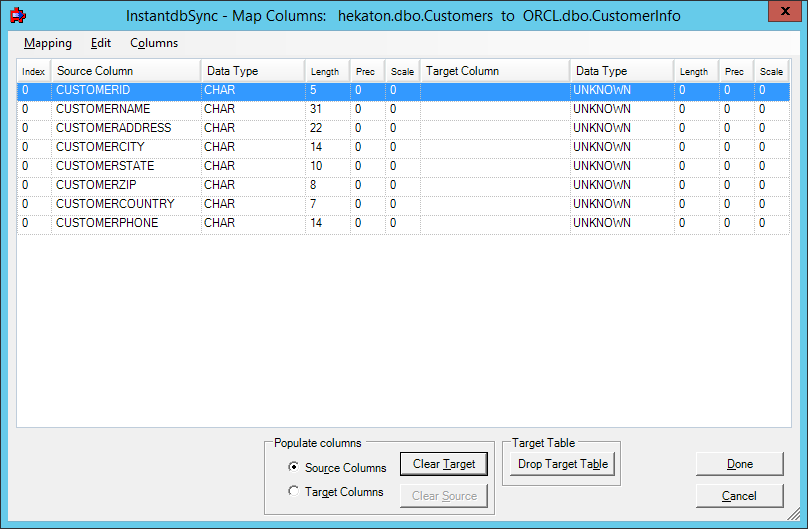The height and width of the screenshot is (529, 808).
Task: Click CHAR data type in CUSTOMERNAME row
Action: 220,109
